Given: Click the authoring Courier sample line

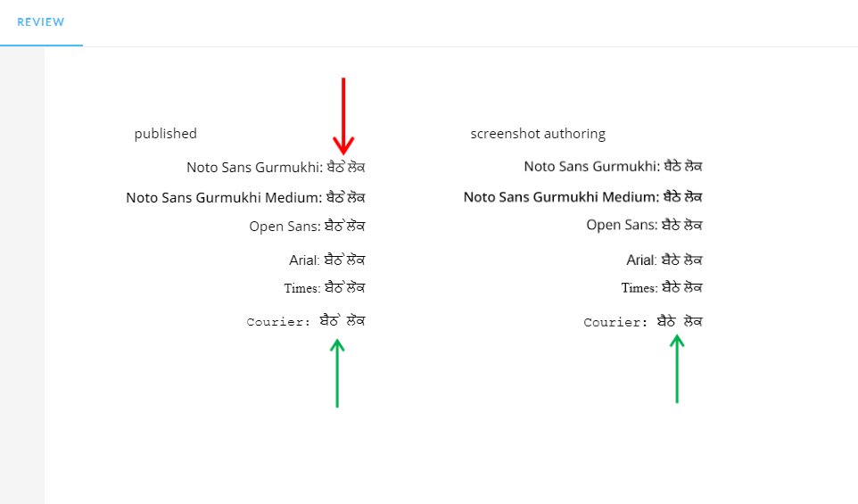Looking at the screenshot, I should pyautogui.click(x=643, y=322).
